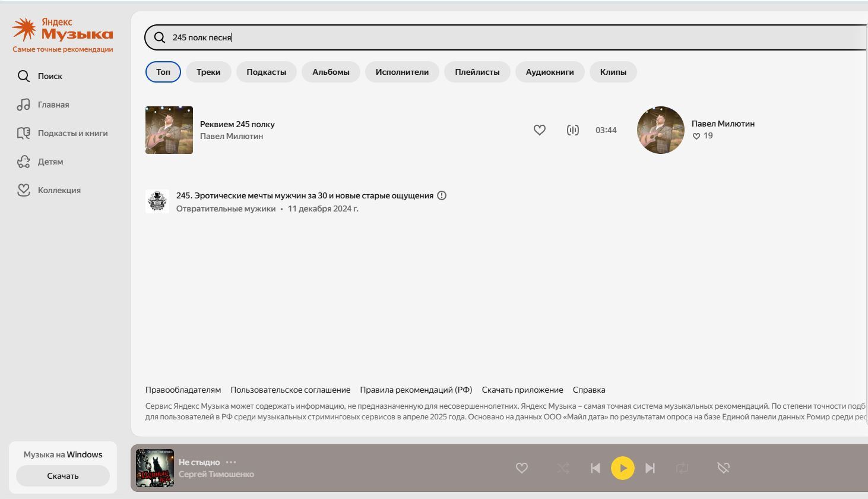Go to previous track

coord(595,468)
